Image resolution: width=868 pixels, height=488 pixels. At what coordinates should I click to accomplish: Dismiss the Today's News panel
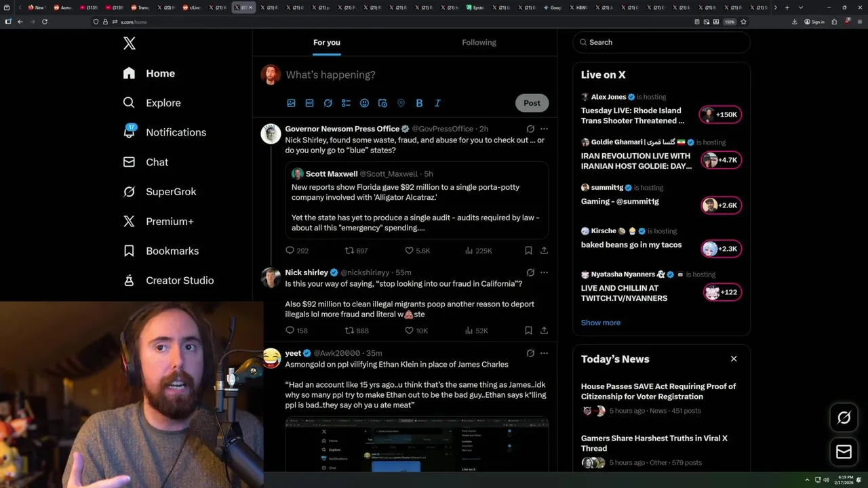point(734,359)
